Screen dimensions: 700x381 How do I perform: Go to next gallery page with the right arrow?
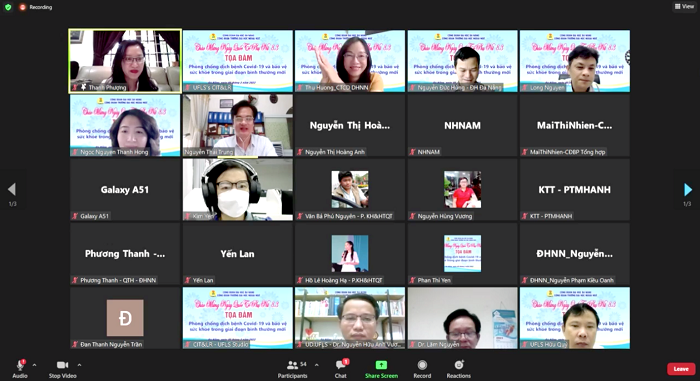pyautogui.click(x=688, y=189)
